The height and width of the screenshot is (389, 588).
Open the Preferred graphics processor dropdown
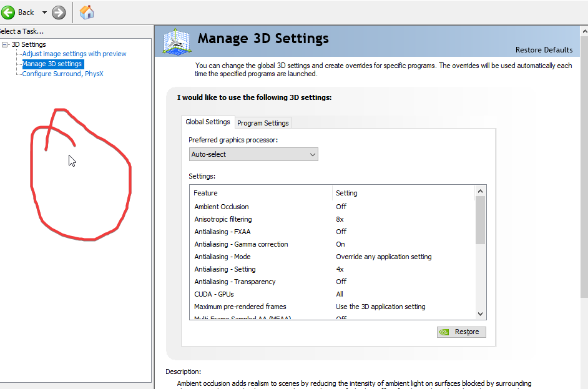point(253,154)
